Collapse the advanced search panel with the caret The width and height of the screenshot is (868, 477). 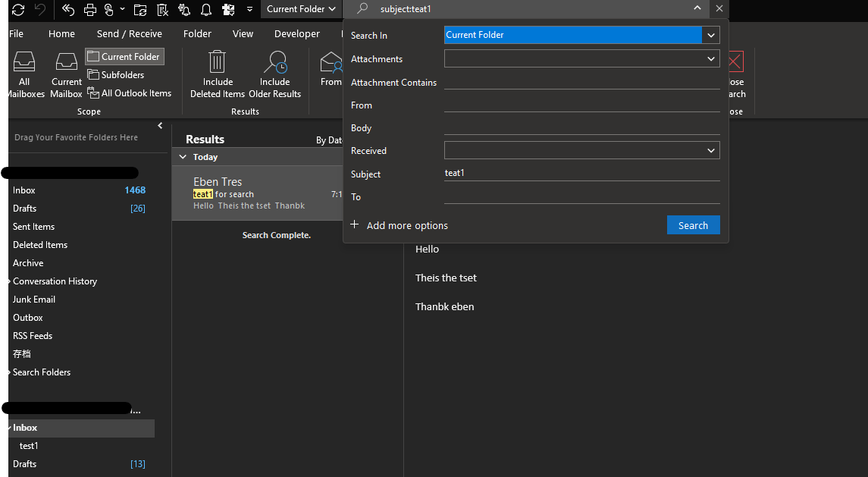pos(697,8)
